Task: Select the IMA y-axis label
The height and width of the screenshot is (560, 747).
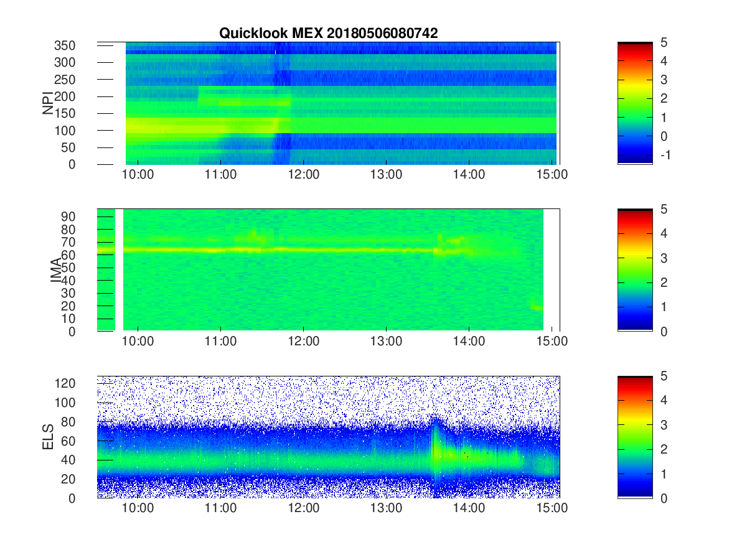Action: click(x=56, y=270)
